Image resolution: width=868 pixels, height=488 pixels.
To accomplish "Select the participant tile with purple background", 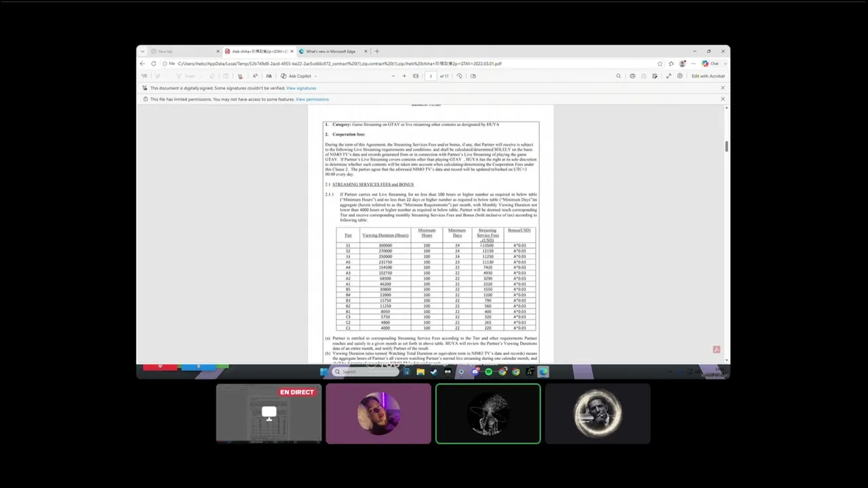I will [378, 414].
